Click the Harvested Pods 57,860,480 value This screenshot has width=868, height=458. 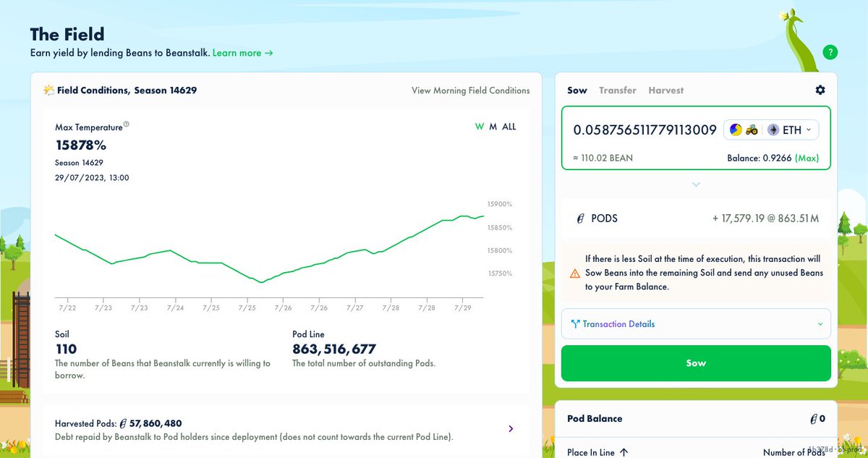click(156, 423)
